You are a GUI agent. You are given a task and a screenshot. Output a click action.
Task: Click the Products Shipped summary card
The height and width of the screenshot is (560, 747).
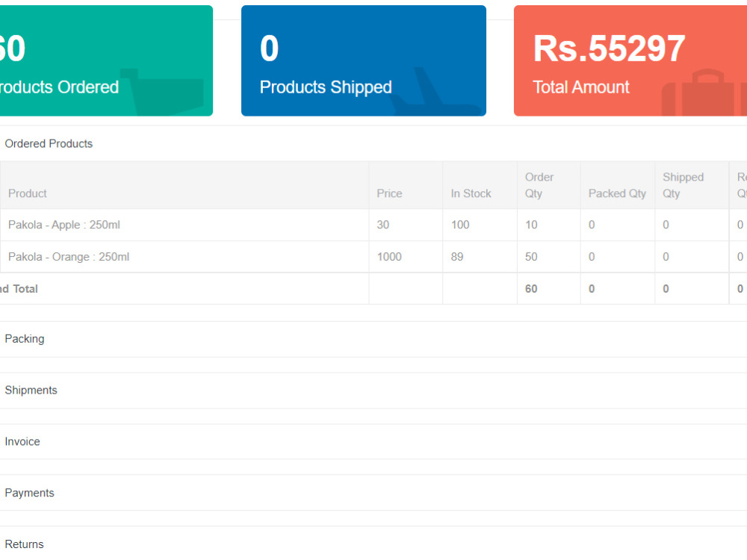pos(364,60)
